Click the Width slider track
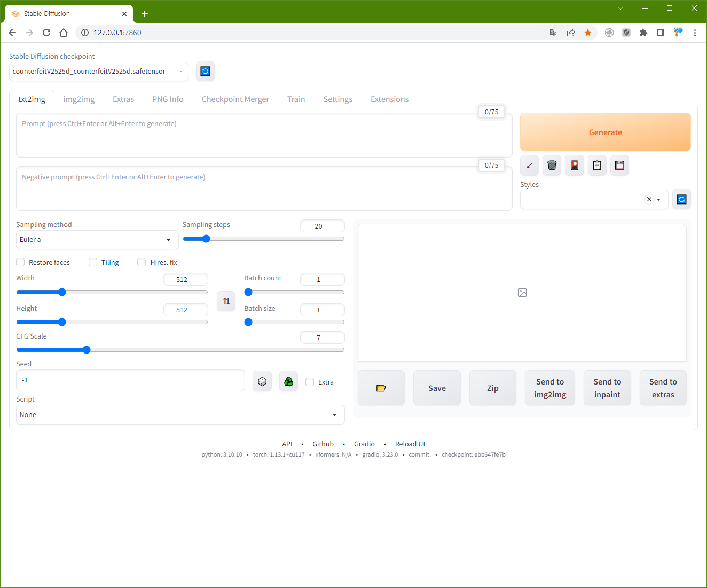The width and height of the screenshot is (707, 588). point(112,292)
